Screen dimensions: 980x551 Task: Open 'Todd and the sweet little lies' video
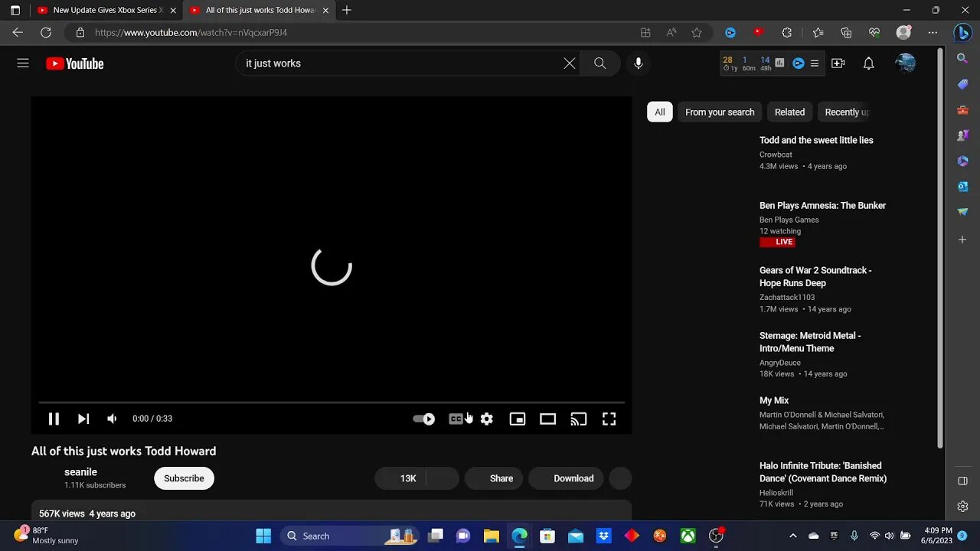coord(816,140)
